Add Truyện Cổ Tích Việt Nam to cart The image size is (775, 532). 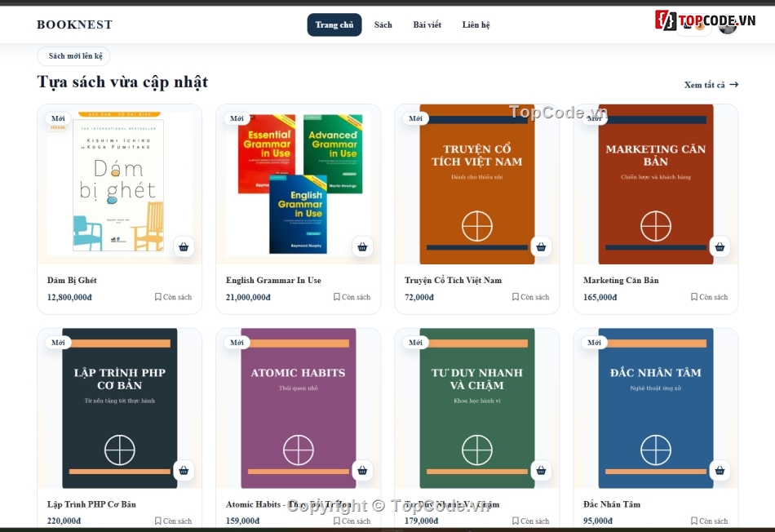point(541,246)
